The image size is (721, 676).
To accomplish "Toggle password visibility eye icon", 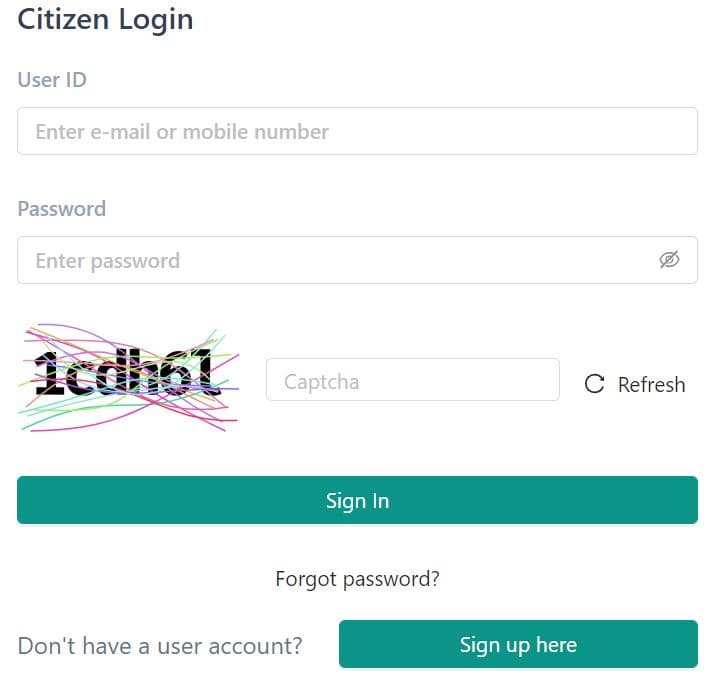I will click(x=669, y=260).
